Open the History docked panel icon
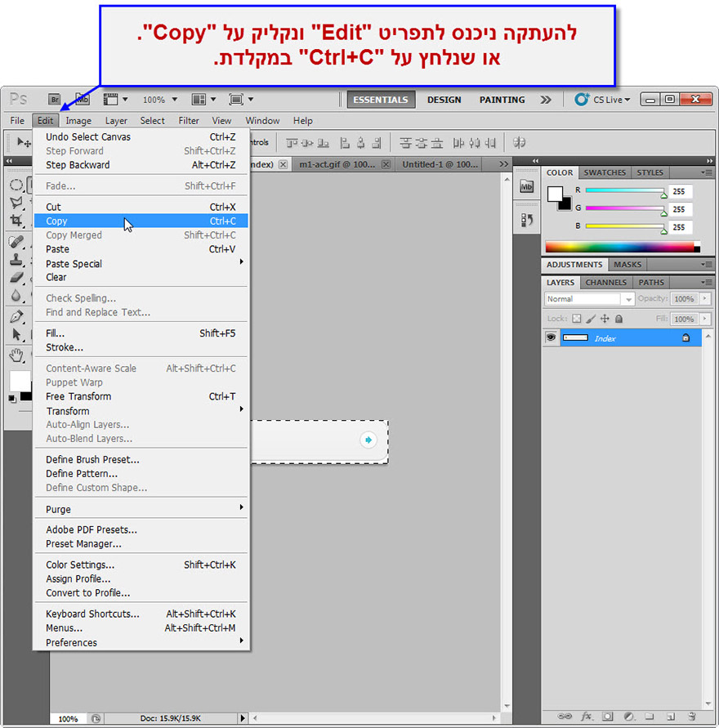This screenshot has height=728, width=719. click(x=526, y=220)
